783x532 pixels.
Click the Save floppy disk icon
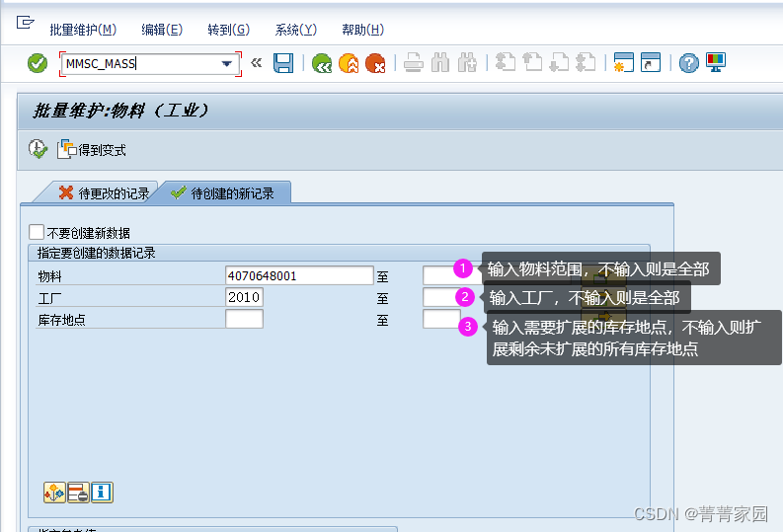(x=283, y=63)
